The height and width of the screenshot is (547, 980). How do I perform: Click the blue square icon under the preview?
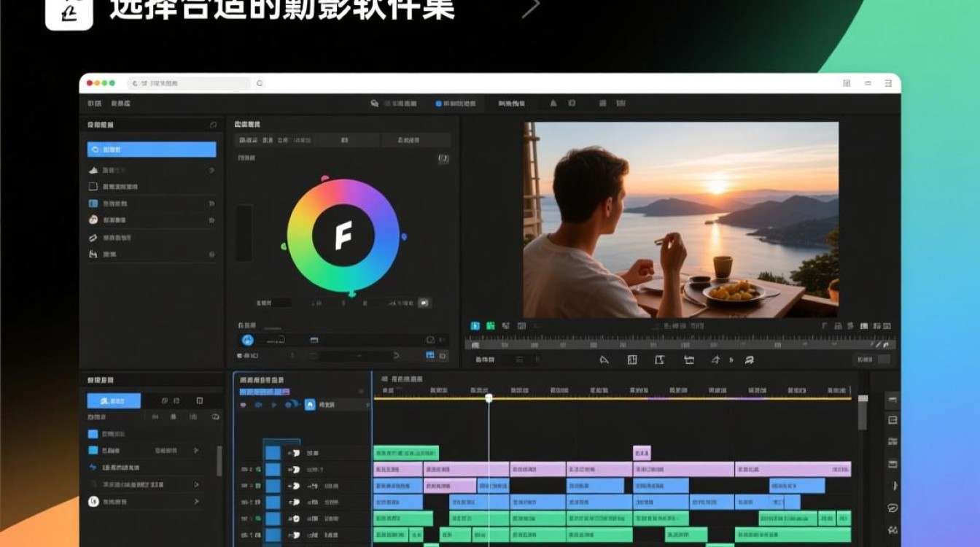475,326
